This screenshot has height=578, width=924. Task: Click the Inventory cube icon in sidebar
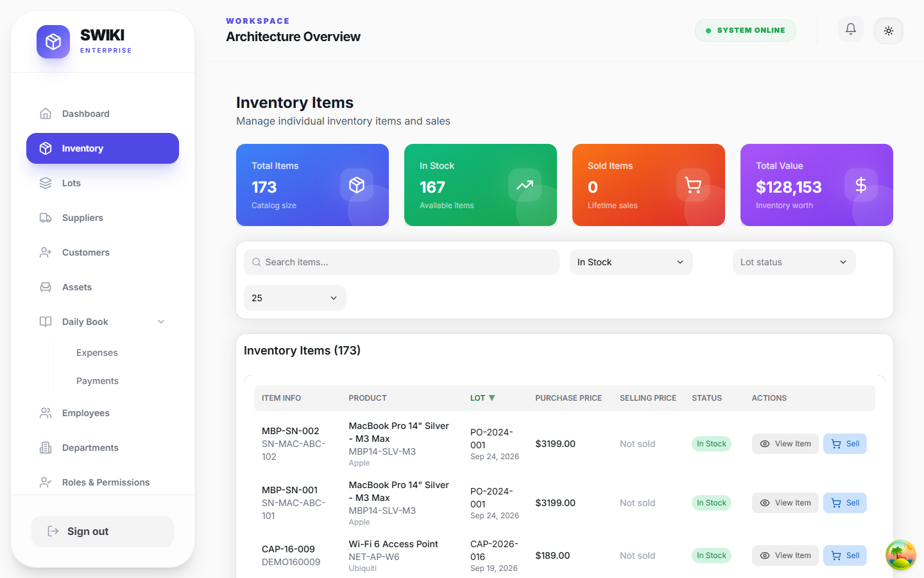click(46, 148)
